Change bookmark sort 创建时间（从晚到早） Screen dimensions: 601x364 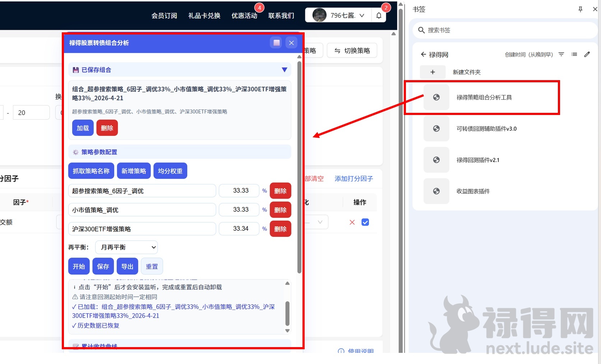click(x=529, y=55)
